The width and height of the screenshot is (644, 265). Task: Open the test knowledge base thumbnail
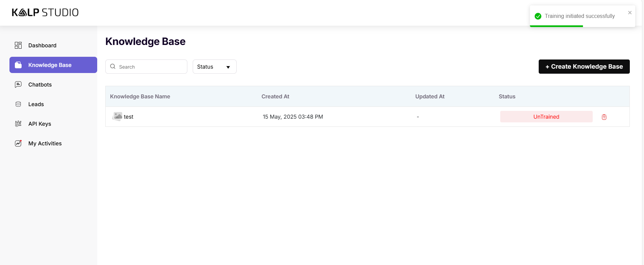click(x=117, y=117)
